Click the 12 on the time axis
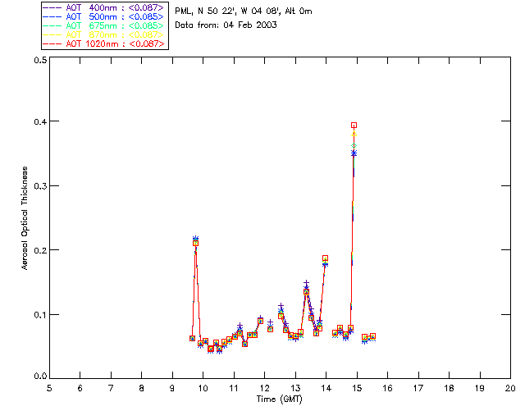This screenshot has width=525, height=420. point(264,388)
